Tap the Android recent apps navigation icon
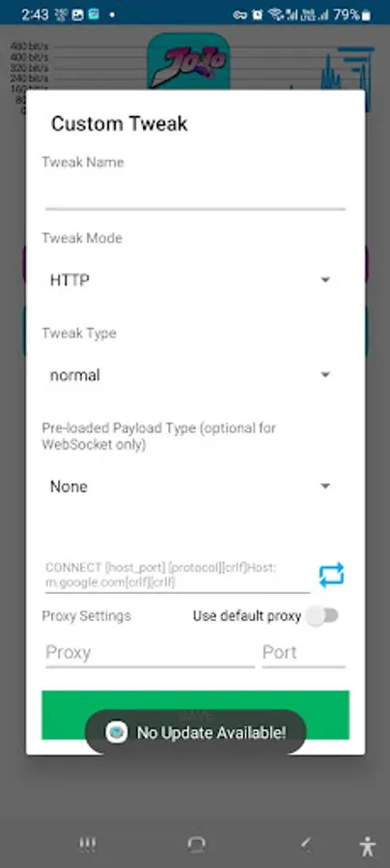The width and height of the screenshot is (390, 868). pyautogui.click(x=88, y=844)
